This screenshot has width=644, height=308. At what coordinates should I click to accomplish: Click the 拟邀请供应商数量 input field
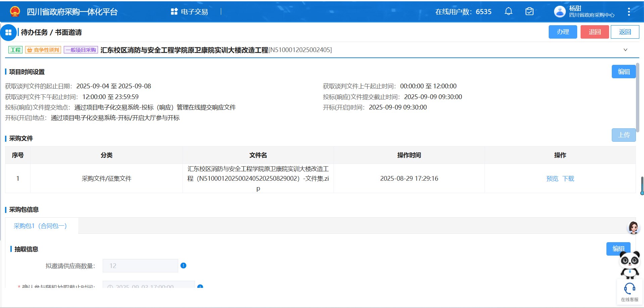coord(140,266)
